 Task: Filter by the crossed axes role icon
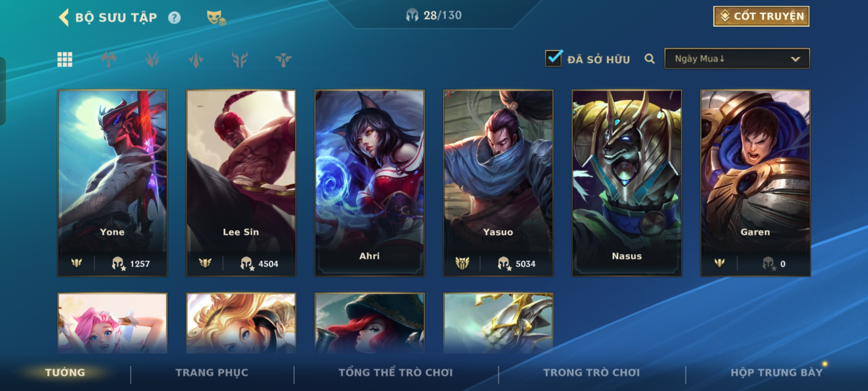coord(109,59)
